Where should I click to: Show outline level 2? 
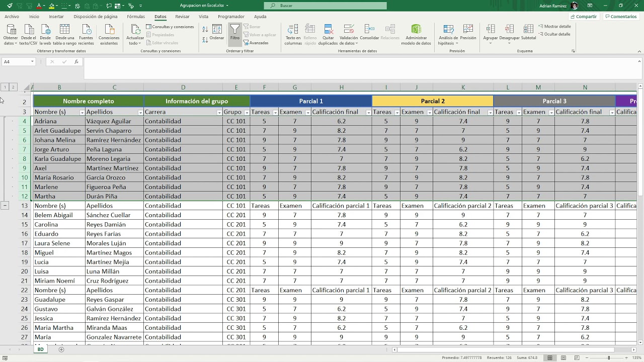13,87
